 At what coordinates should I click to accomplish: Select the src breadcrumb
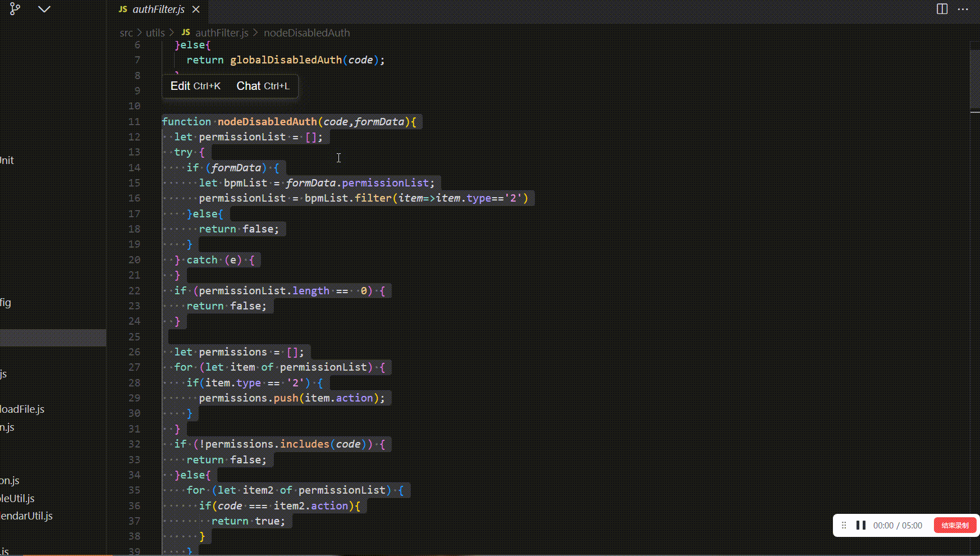tap(126, 33)
